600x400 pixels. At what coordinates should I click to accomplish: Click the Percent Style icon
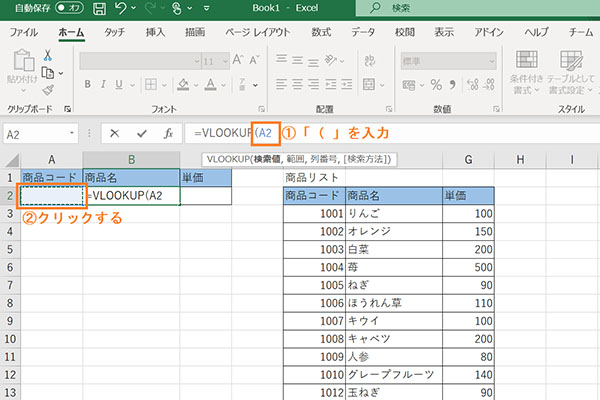[436, 85]
